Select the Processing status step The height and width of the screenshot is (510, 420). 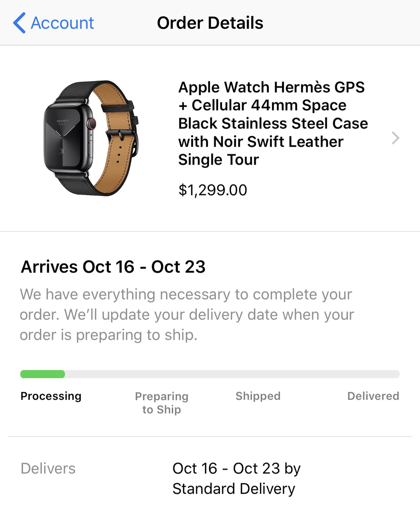[x=51, y=396]
